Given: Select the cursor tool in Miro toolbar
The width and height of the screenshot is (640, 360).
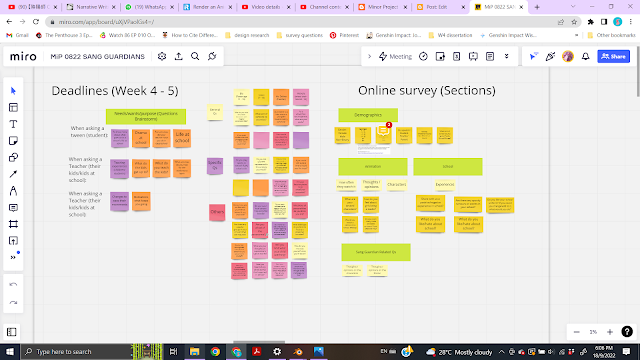Looking at the screenshot, I should [13, 91].
